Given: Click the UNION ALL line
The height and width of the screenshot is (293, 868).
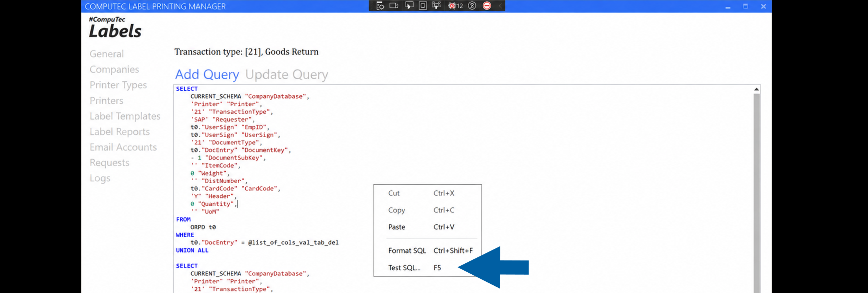Looking at the screenshot, I should [192, 251].
